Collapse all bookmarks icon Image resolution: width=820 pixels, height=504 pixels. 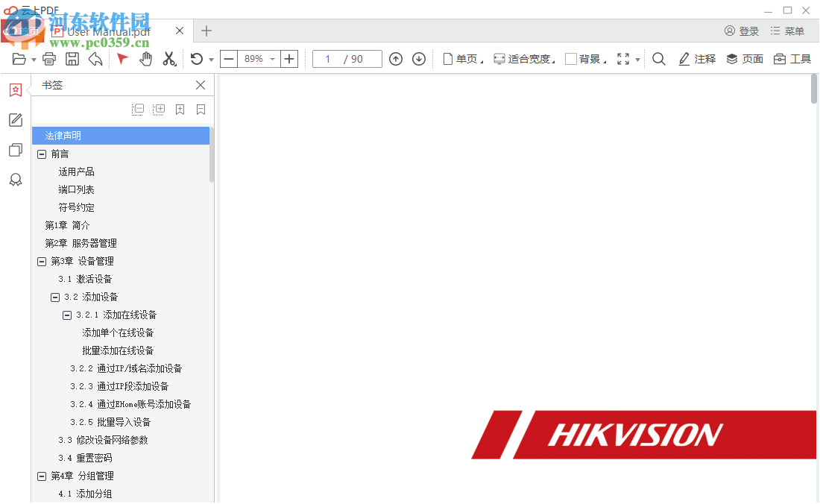(138, 110)
